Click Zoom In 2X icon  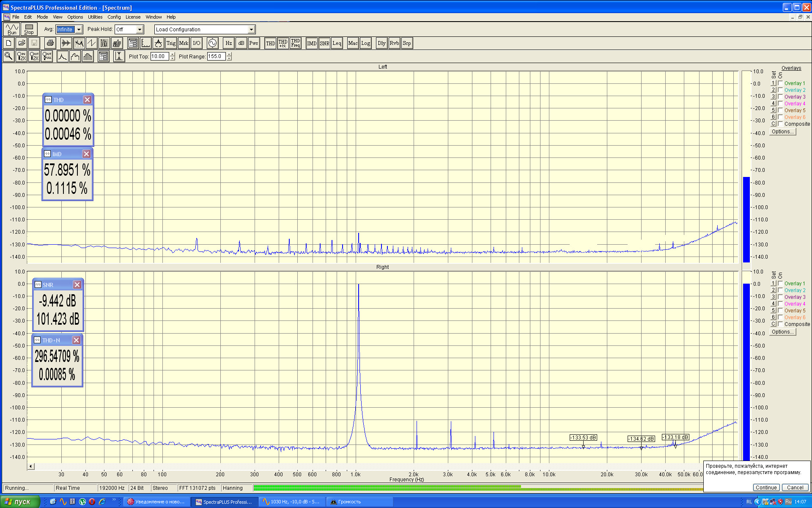point(22,56)
